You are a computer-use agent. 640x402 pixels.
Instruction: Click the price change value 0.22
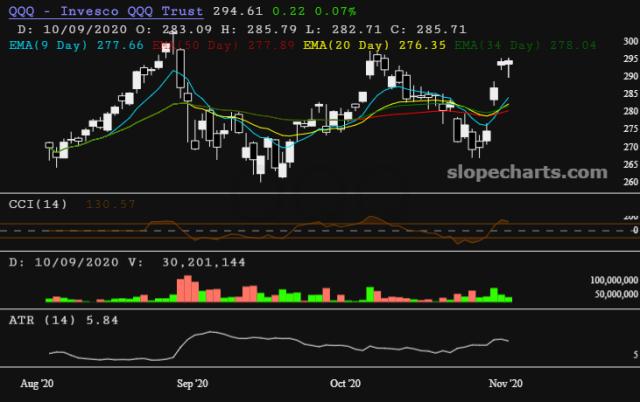point(289,11)
